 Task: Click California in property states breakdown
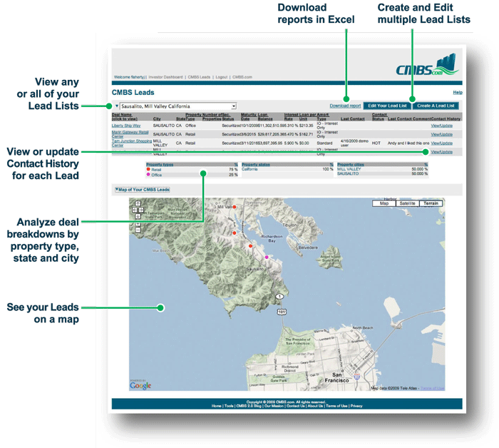coord(249,169)
